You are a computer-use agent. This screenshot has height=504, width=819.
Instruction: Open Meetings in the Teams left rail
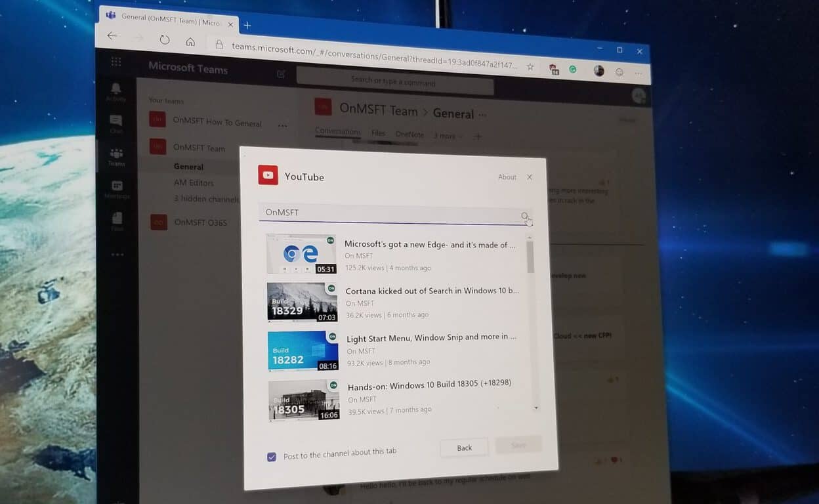tap(117, 189)
